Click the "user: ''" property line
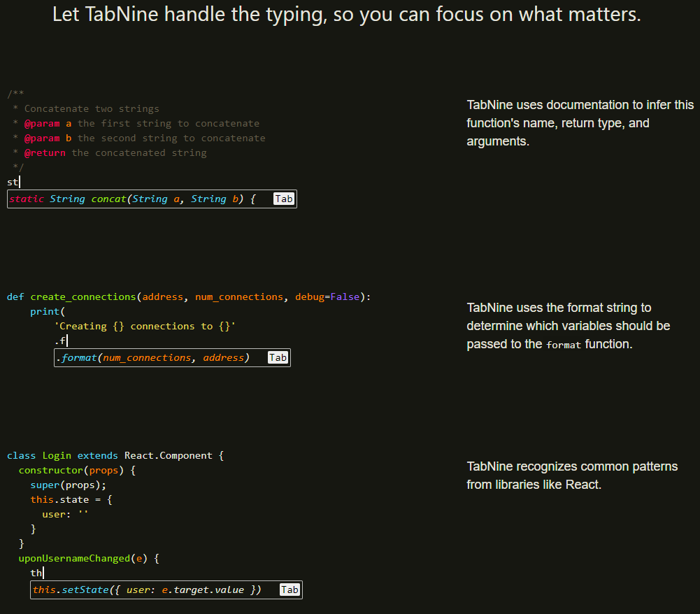 point(65,514)
